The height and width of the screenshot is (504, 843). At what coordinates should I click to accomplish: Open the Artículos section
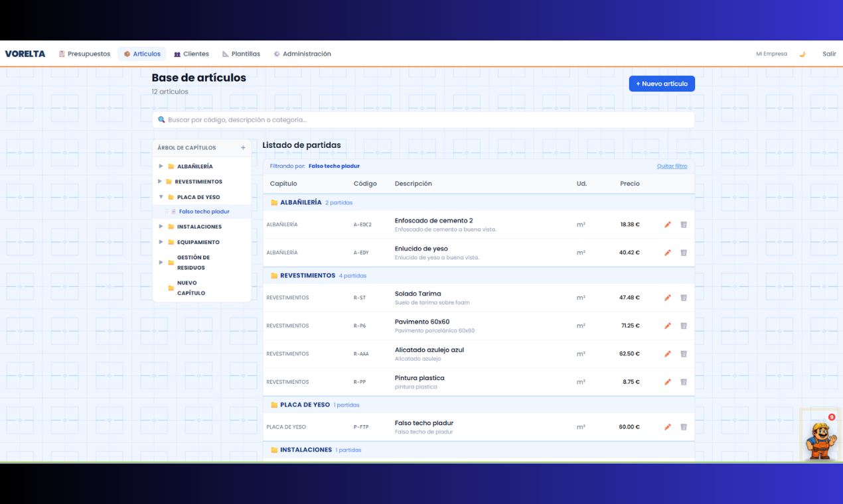coord(142,54)
